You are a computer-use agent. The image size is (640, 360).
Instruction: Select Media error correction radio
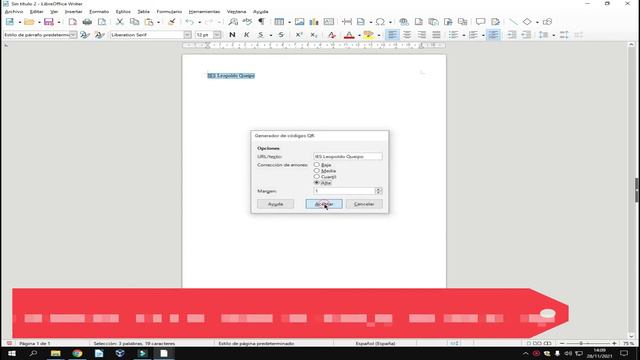pos(317,171)
